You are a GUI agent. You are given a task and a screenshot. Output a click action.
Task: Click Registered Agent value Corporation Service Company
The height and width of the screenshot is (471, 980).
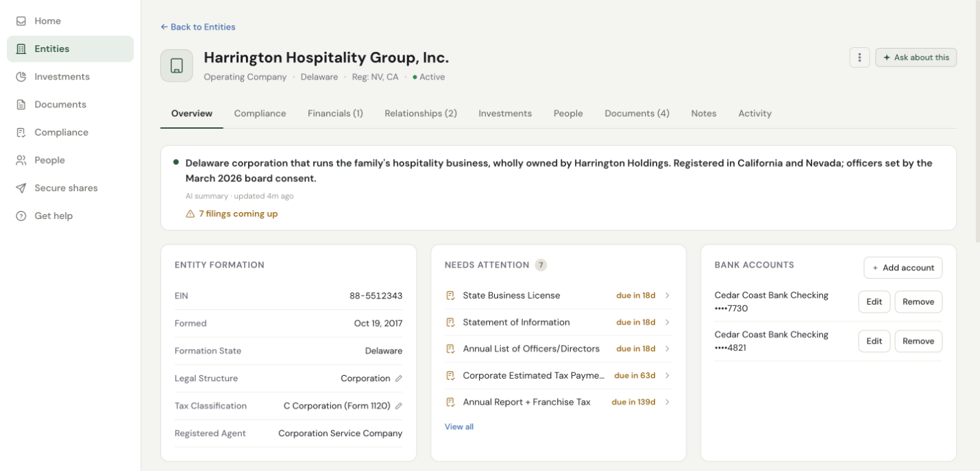click(341, 433)
